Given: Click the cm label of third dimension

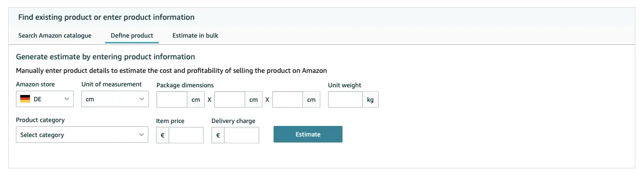Looking at the screenshot, I should coord(311,99).
